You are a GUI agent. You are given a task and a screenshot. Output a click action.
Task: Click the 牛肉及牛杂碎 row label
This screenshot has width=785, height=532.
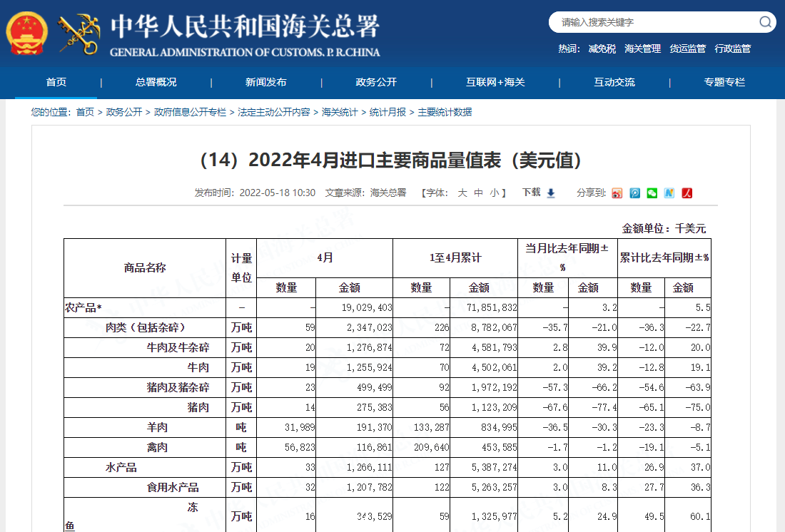tap(178, 348)
